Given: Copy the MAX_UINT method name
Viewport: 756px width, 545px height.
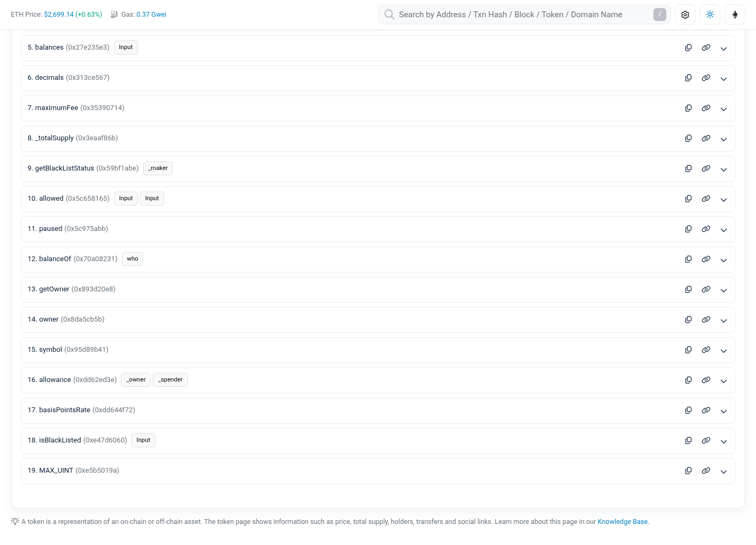Looking at the screenshot, I should (688, 471).
